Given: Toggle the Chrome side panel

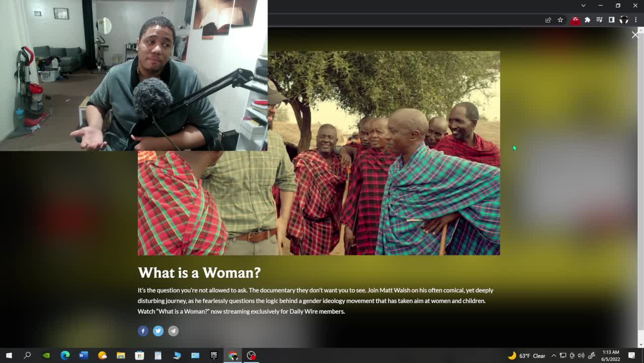Looking at the screenshot, I should (x=612, y=20).
